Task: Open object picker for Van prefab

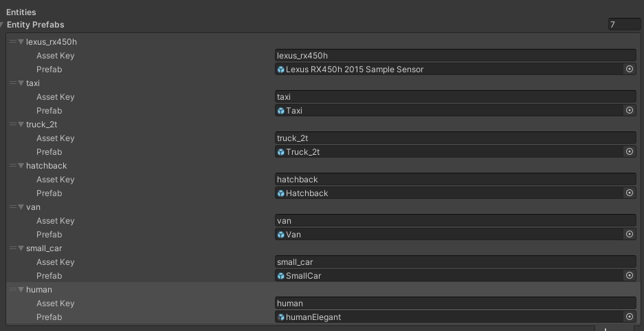Action: click(x=629, y=235)
